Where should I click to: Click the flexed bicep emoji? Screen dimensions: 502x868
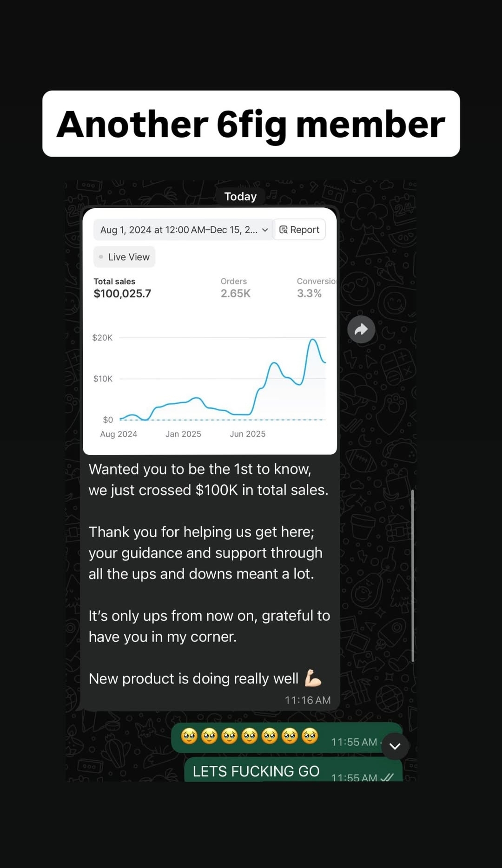313,678
